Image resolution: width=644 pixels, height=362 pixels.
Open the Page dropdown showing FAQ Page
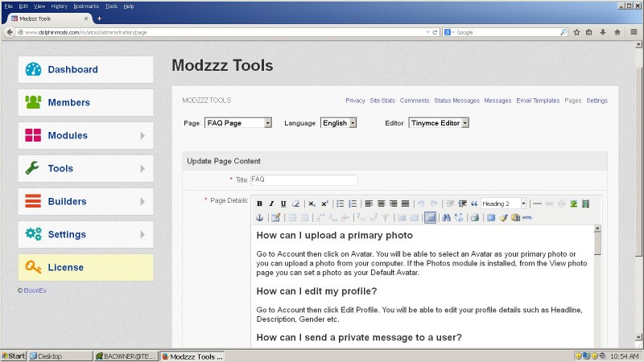[238, 123]
